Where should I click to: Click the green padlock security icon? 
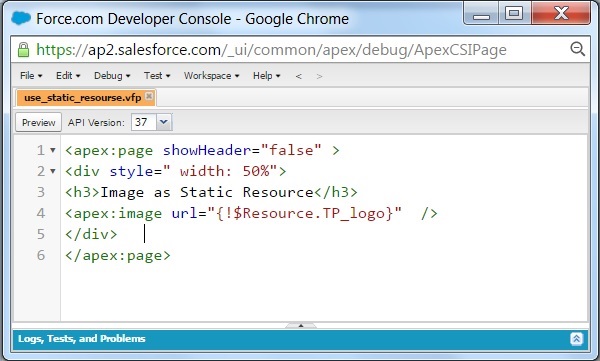23,50
